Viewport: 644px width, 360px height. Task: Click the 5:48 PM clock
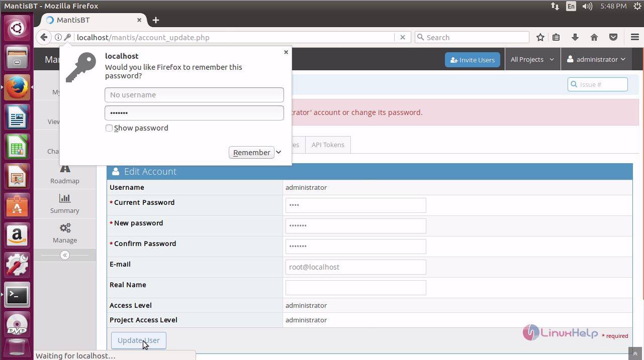613,6
